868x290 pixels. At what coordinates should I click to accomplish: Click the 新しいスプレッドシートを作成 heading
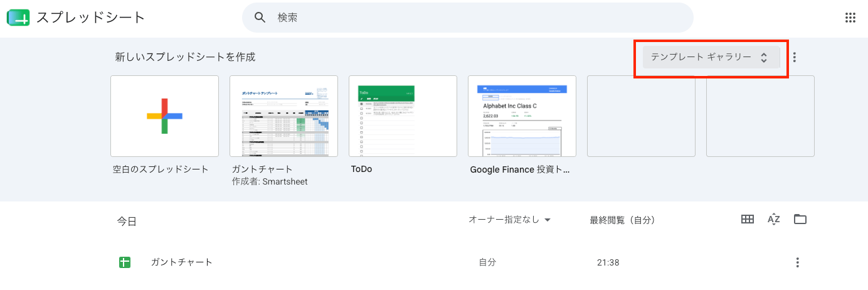click(x=185, y=57)
